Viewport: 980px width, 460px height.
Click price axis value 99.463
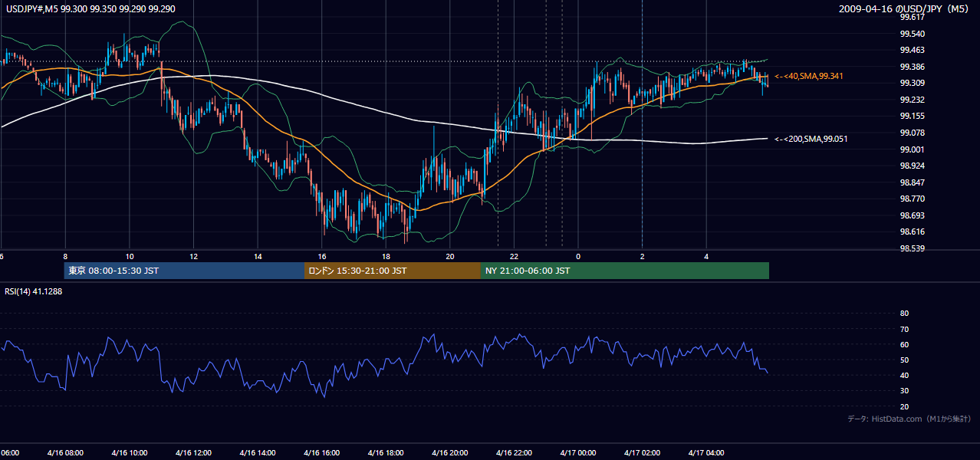(x=912, y=50)
